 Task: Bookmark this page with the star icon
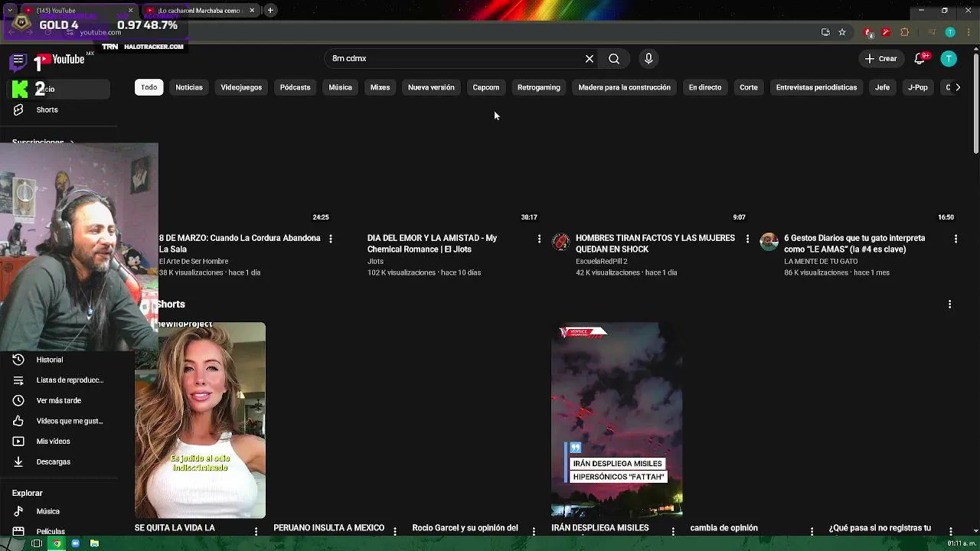pyautogui.click(x=842, y=32)
